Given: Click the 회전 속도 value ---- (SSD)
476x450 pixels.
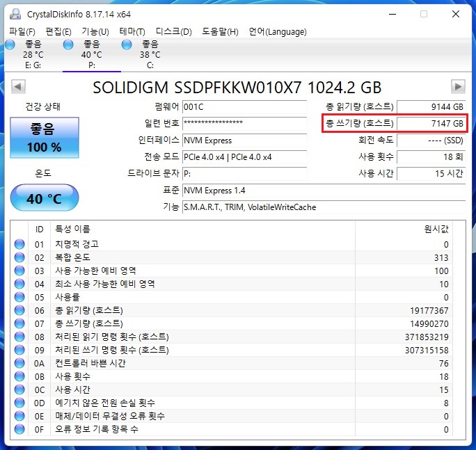Looking at the screenshot, I should pos(431,140).
